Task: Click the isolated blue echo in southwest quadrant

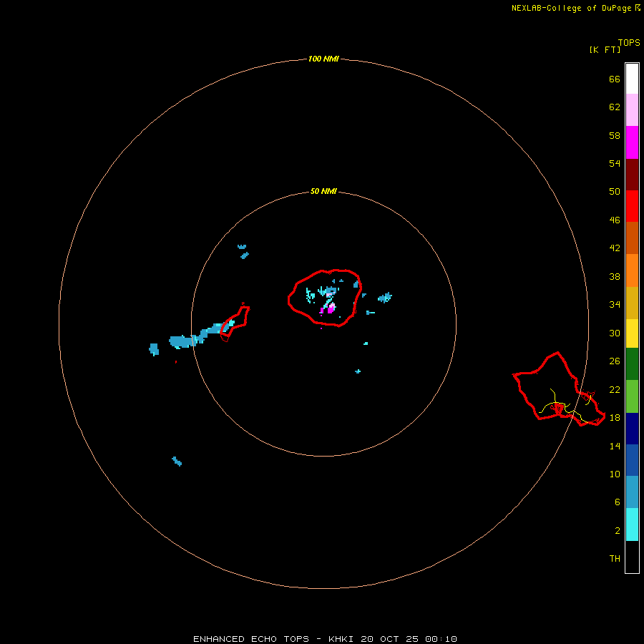Action: coord(177,461)
